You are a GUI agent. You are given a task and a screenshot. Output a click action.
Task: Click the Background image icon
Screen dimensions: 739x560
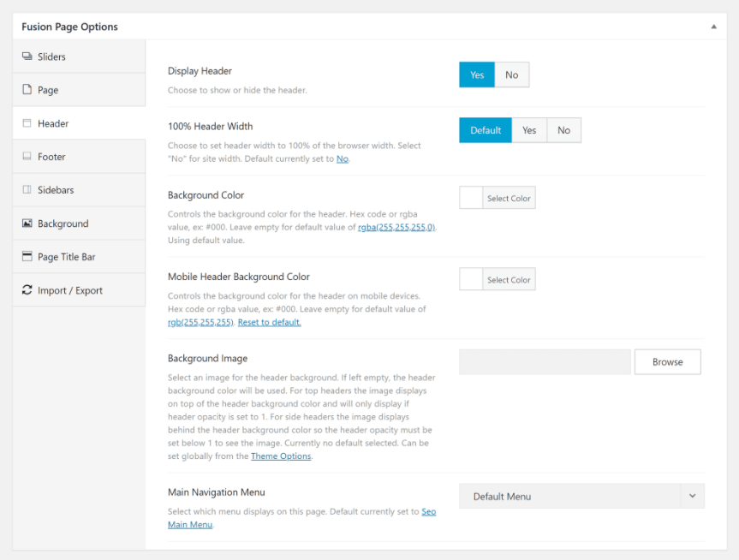(27, 223)
